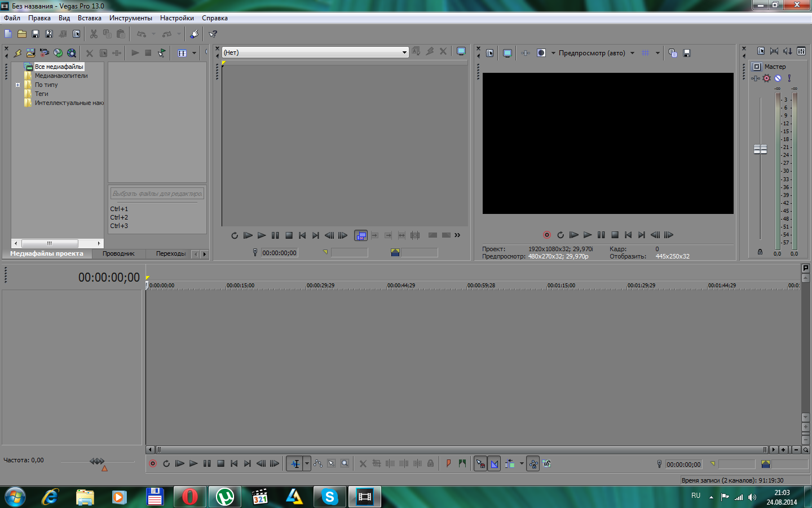Open the edit tool dropdown arrow
This screenshot has width=812, height=508.
[x=307, y=464]
